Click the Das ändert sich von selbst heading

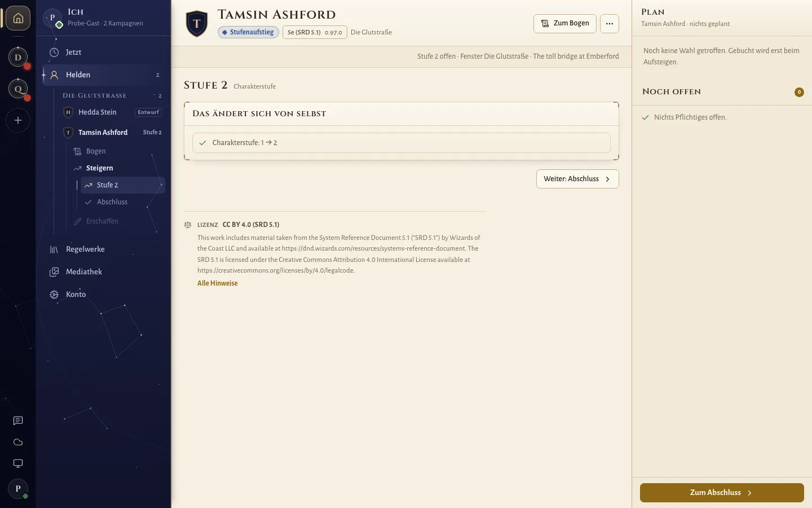pos(259,113)
